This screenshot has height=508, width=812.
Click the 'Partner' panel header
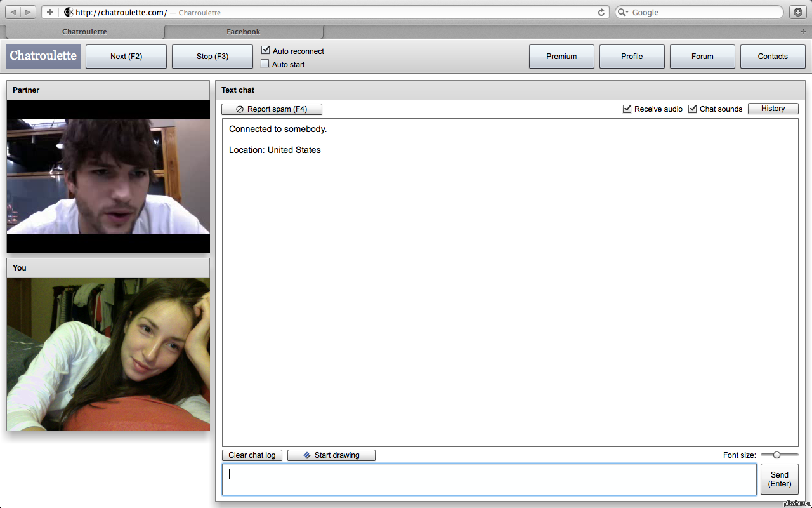click(108, 90)
